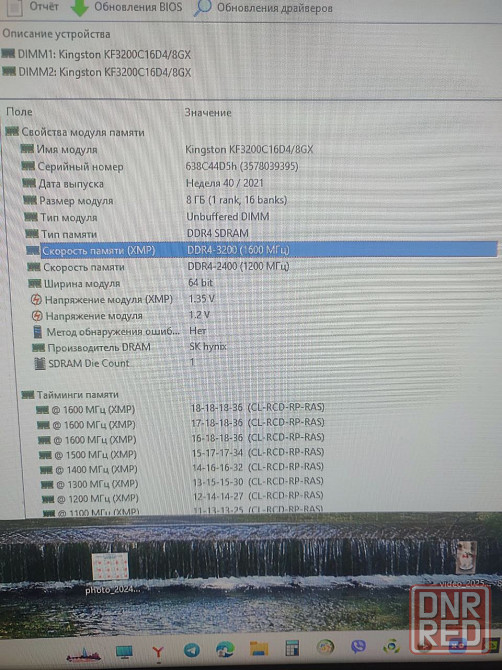Image resolution: width=502 pixels, height=670 pixels.
Task: Click the Обновления драйверов magnifier icon
Action: click(x=203, y=8)
